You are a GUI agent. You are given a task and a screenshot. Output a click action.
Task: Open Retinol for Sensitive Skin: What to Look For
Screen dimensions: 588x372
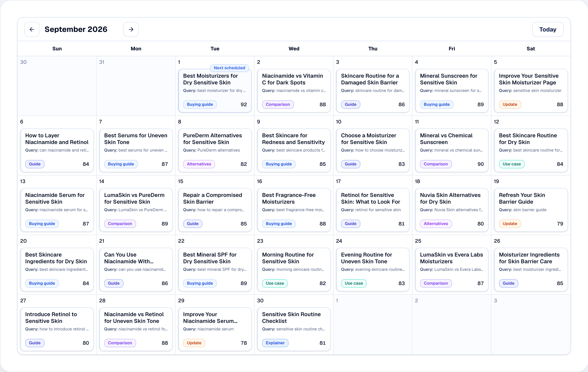click(x=373, y=210)
